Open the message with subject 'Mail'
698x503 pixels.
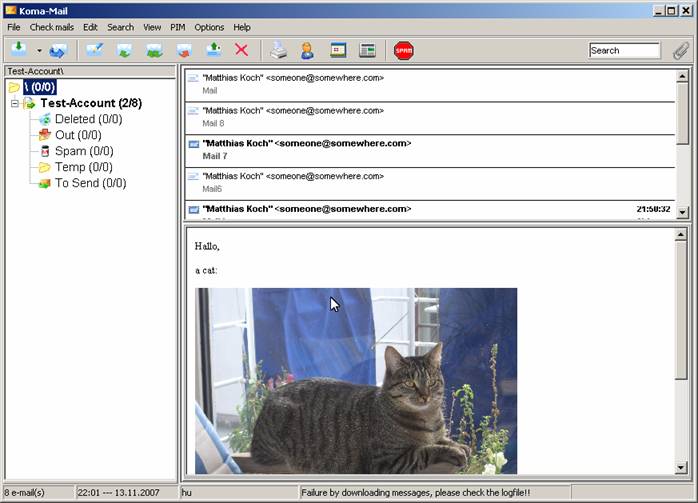pyautogui.click(x=430, y=85)
